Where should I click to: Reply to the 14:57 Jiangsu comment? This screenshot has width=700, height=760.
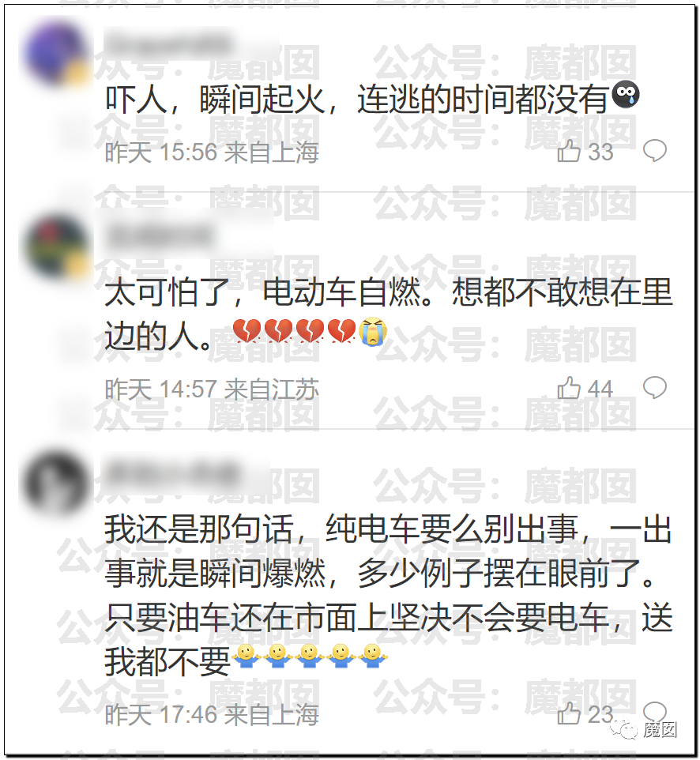pos(654,388)
